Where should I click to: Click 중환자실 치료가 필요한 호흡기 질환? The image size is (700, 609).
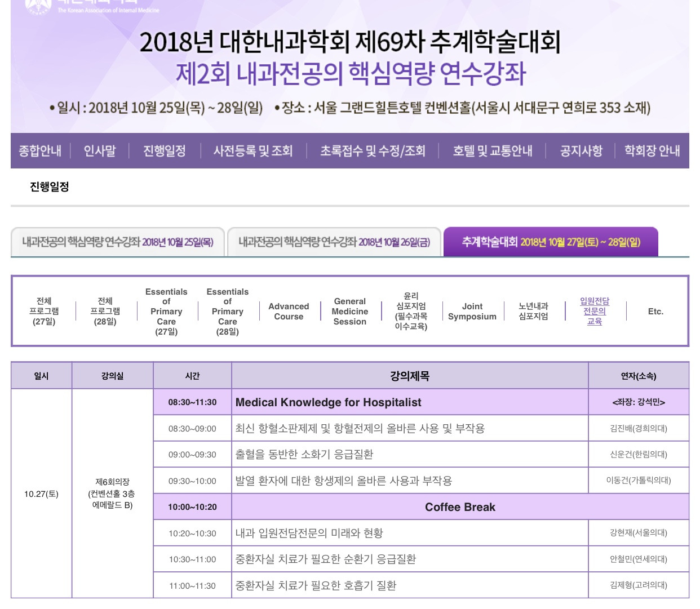click(316, 586)
